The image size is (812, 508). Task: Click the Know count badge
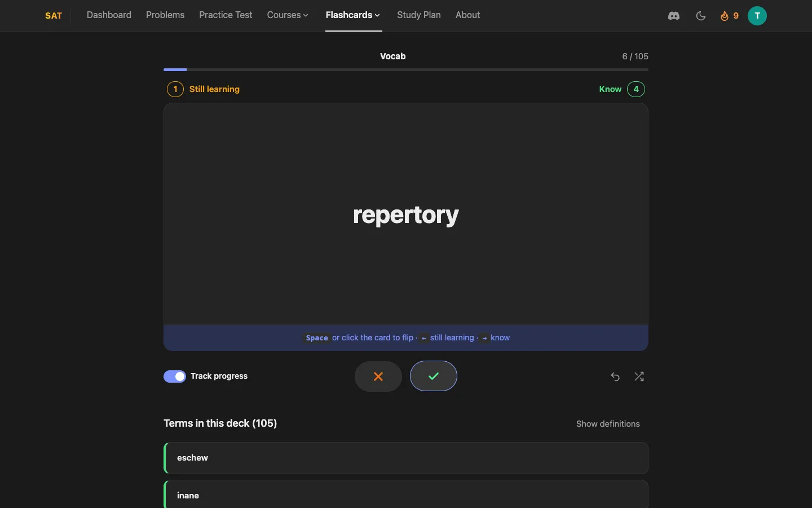636,89
